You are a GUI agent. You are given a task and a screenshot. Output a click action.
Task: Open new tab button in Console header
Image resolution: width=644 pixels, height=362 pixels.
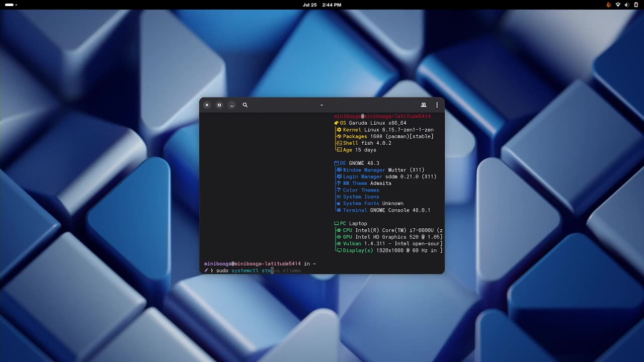point(424,105)
